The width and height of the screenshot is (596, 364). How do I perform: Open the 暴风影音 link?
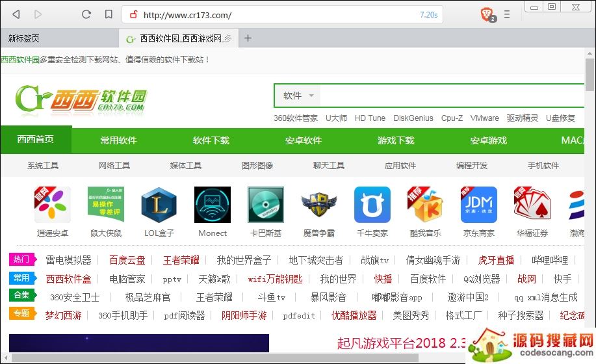[x=328, y=297]
